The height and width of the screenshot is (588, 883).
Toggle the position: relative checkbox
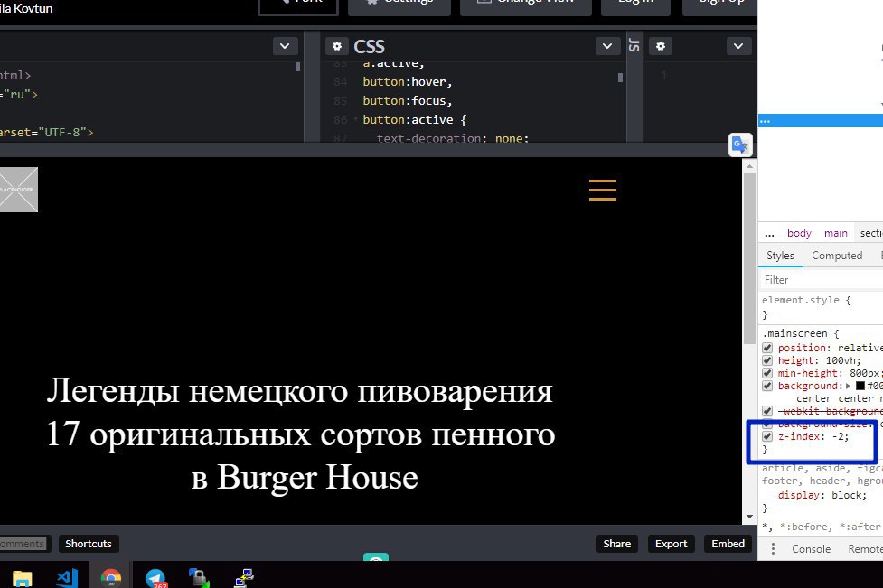pyautogui.click(x=767, y=348)
